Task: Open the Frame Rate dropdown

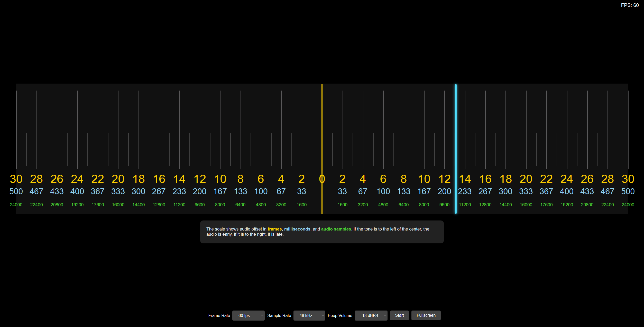Action: 248,315
